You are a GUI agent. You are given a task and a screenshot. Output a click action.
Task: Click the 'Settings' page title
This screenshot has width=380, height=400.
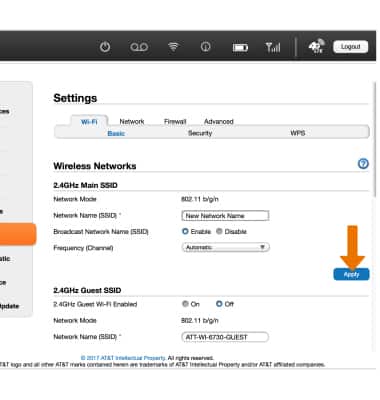[x=75, y=98]
